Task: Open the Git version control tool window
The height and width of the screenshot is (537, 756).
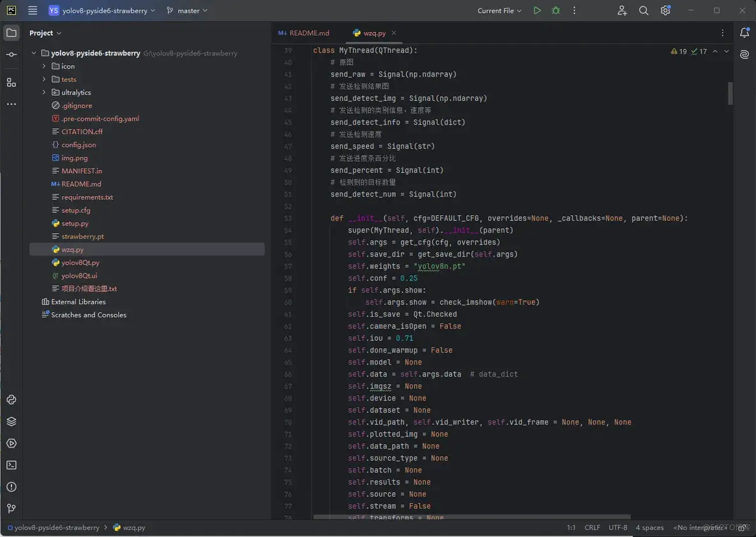Action: click(x=11, y=508)
